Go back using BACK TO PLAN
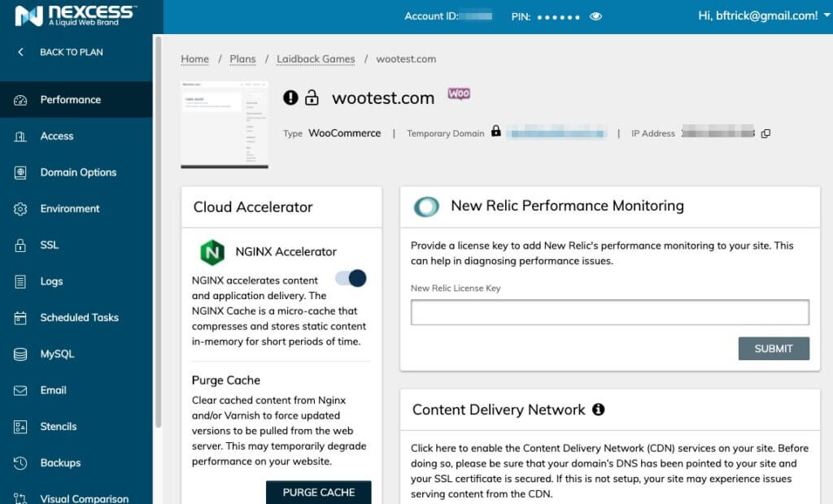This screenshot has height=504, width=833. 72,52
